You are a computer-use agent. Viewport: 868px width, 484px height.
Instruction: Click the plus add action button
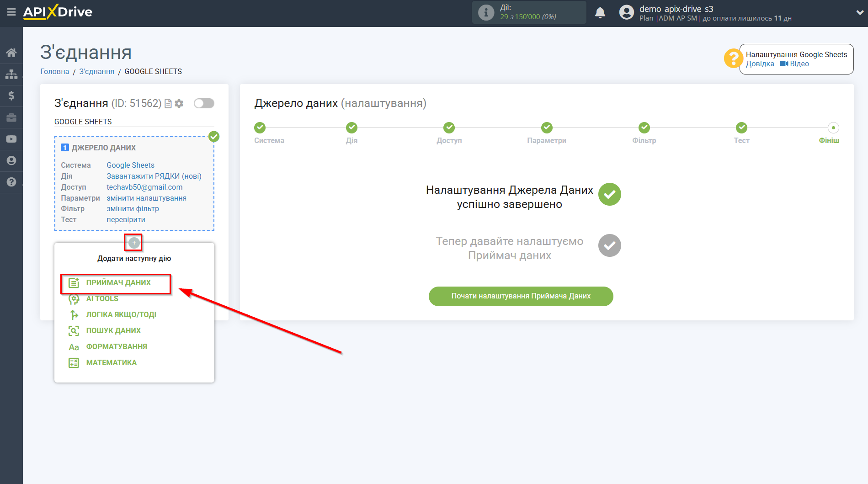[134, 243]
